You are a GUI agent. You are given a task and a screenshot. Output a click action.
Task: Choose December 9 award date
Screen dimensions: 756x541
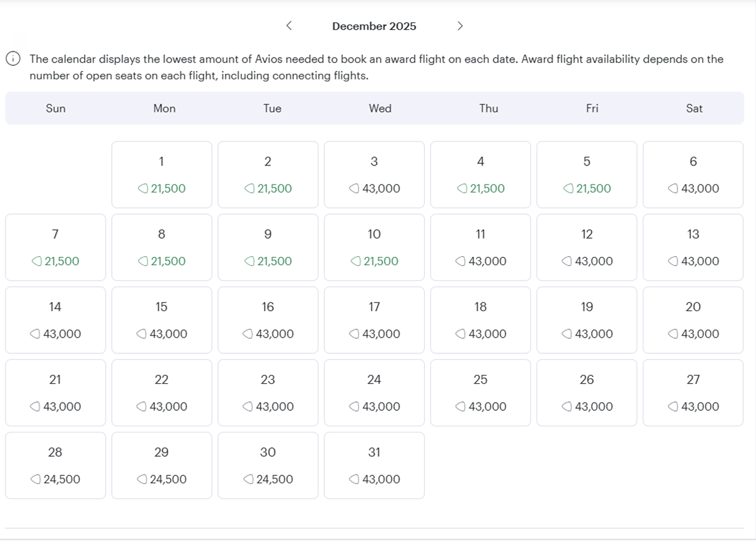coord(268,247)
